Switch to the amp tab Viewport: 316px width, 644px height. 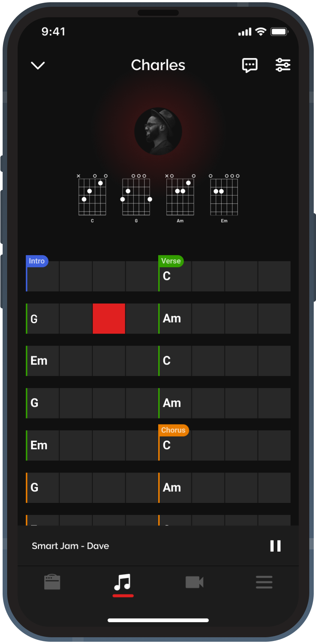[52, 582]
